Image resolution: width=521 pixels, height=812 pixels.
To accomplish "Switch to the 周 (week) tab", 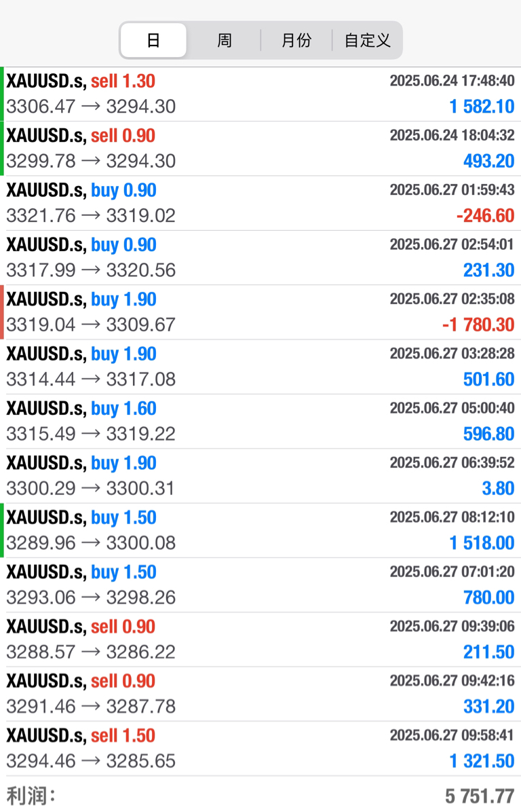I will (224, 40).
